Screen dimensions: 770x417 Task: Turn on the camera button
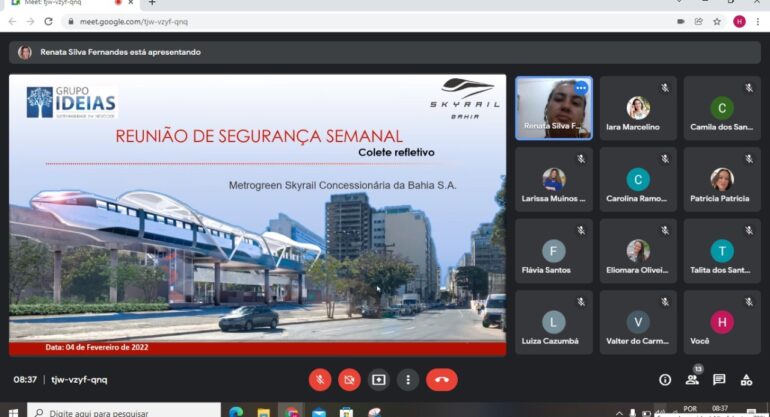pos(349,379)
